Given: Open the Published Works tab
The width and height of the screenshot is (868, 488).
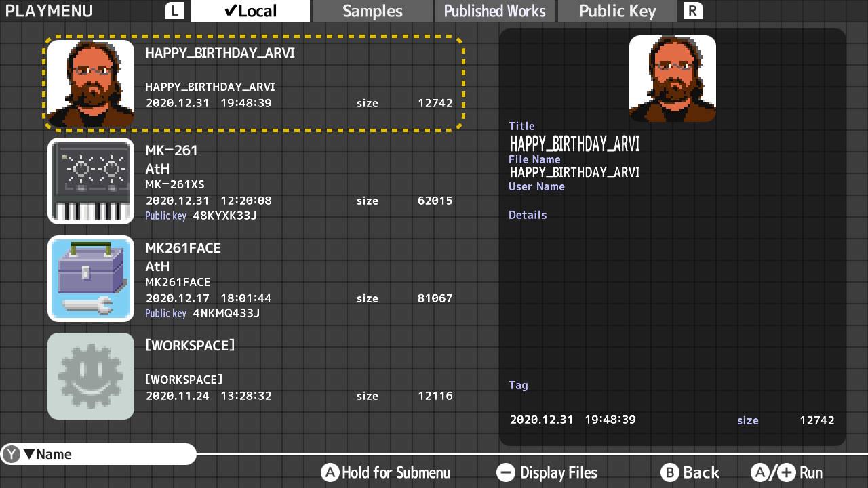Looking at the screenshot, I should click(494, 11).
